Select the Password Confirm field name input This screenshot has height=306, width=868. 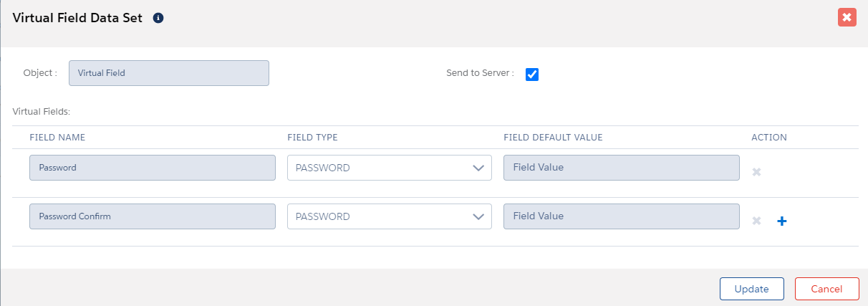pyautogui.click(x=152, y=216)
